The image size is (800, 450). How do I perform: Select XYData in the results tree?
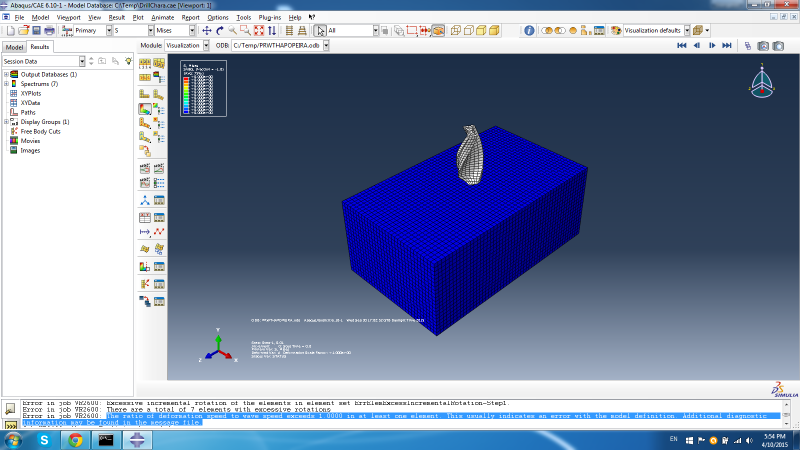click(x=31, y=103)
